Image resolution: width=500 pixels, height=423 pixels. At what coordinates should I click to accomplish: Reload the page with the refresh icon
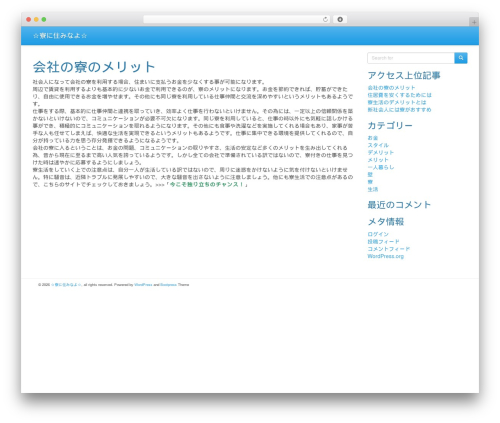[x=325, y=19]
